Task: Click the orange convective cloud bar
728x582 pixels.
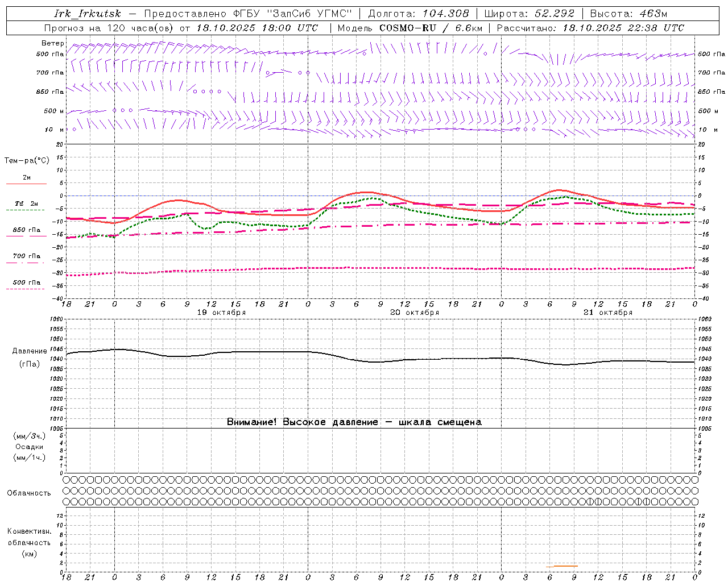Action: pos(562,566)
